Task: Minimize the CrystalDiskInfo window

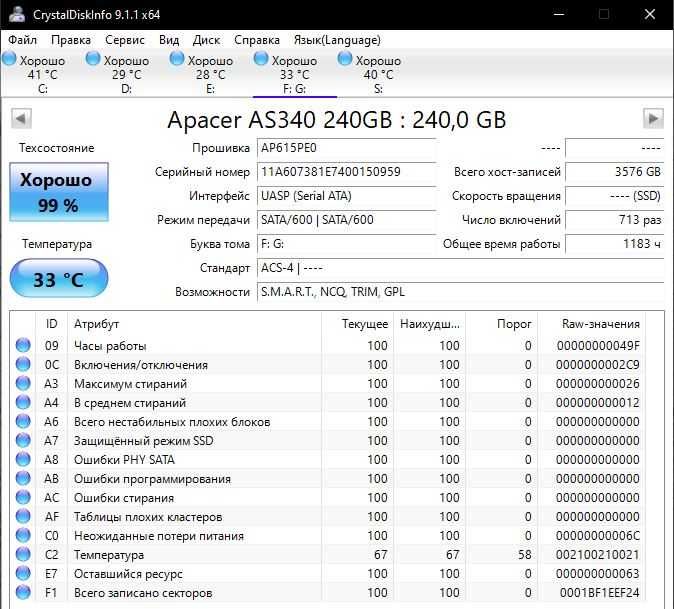Action: point(559,15)
